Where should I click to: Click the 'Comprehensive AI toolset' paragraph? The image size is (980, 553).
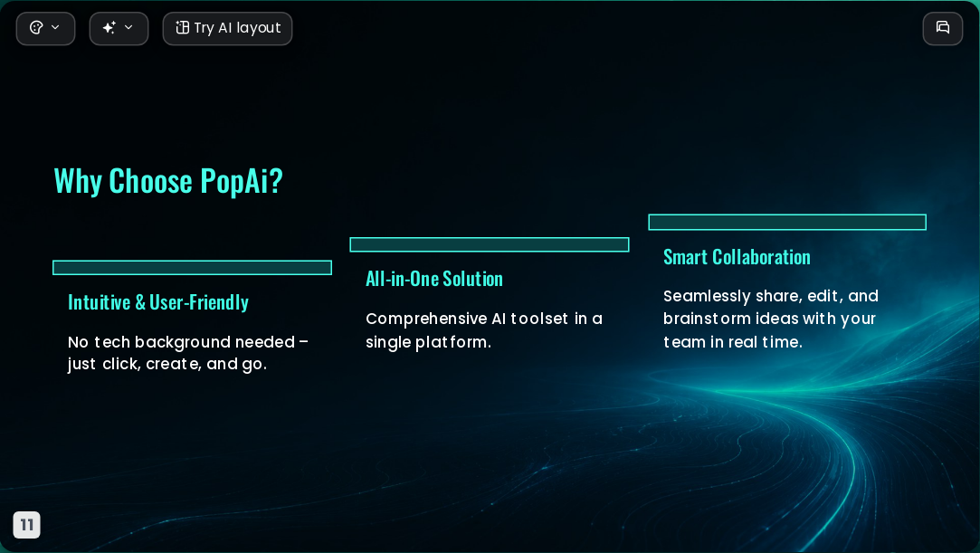[x=484, y=330]
